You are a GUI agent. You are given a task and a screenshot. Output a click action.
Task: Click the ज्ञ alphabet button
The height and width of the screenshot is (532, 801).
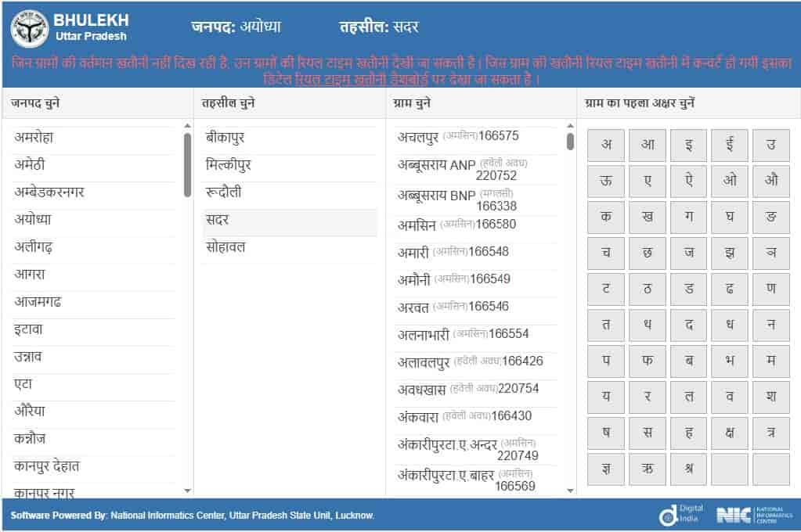coord(604,469)
